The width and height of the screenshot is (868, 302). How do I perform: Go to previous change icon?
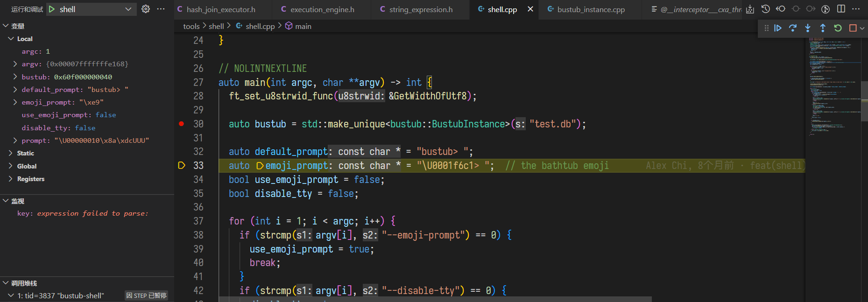[x=781, y=9]
